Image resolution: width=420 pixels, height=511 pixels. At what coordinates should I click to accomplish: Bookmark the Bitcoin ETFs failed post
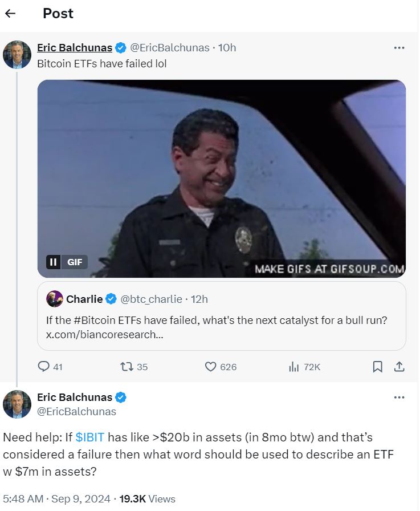click(377, 367)
